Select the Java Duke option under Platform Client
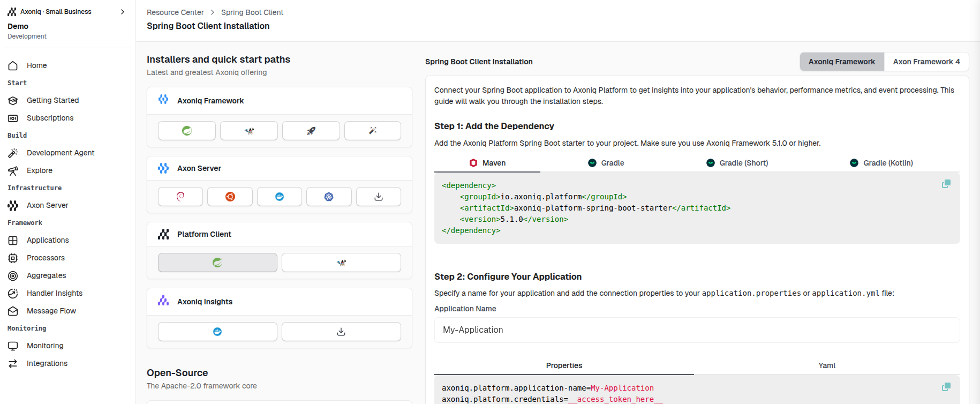Viewport: 980px width, 404px height. click(341, 263)
